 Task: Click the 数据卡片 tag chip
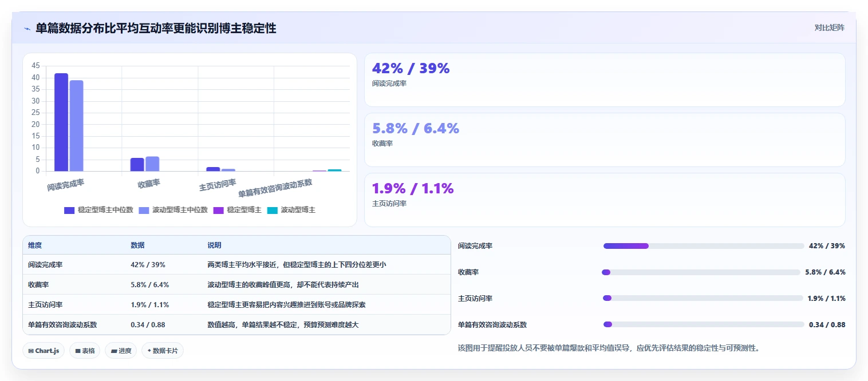(x=163, y=351)
